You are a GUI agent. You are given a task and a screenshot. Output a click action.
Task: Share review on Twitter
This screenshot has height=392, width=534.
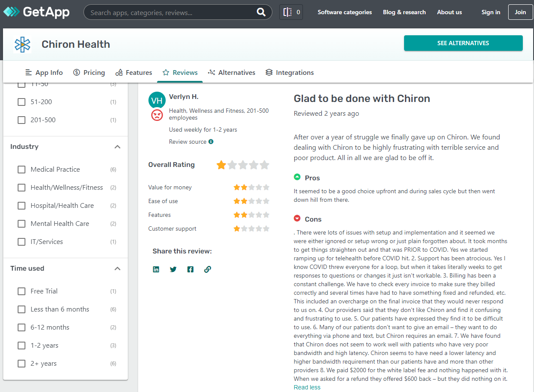click(173, 269)
